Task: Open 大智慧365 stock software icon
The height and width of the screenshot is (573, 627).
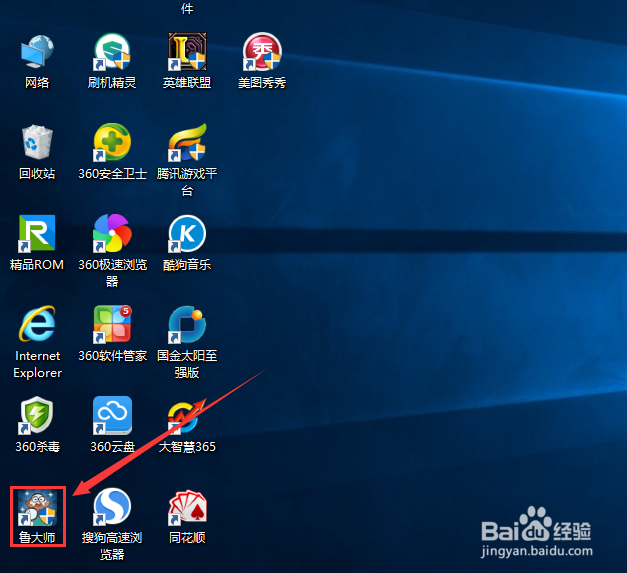Action: click(x=187, y=417)
